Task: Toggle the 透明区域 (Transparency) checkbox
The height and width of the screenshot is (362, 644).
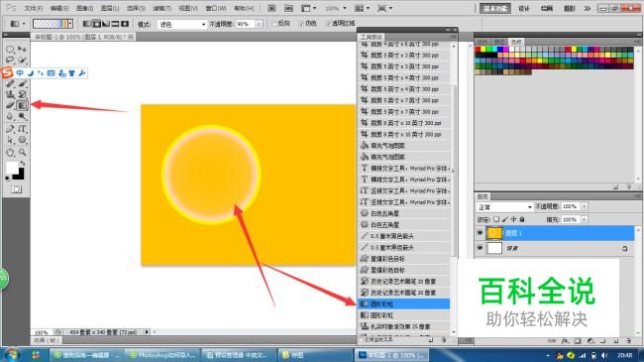Action: [328, 24]
